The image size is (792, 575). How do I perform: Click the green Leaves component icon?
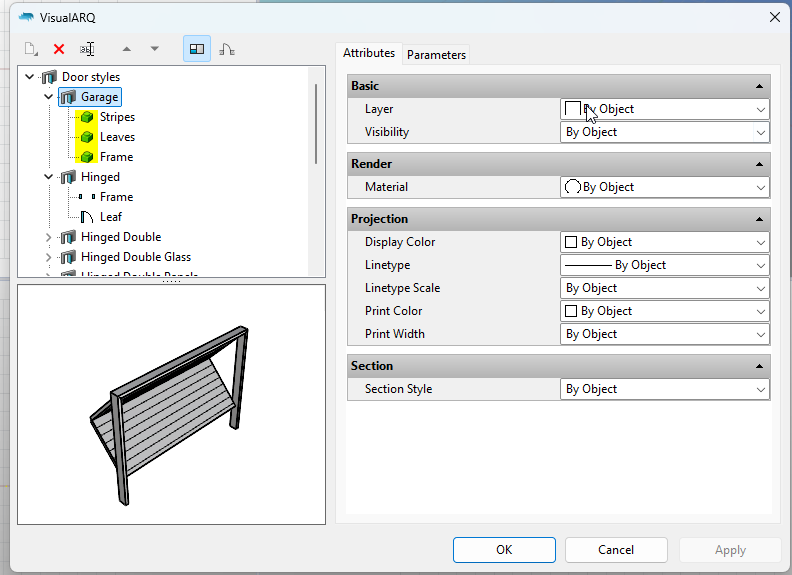tap(87, 137)
